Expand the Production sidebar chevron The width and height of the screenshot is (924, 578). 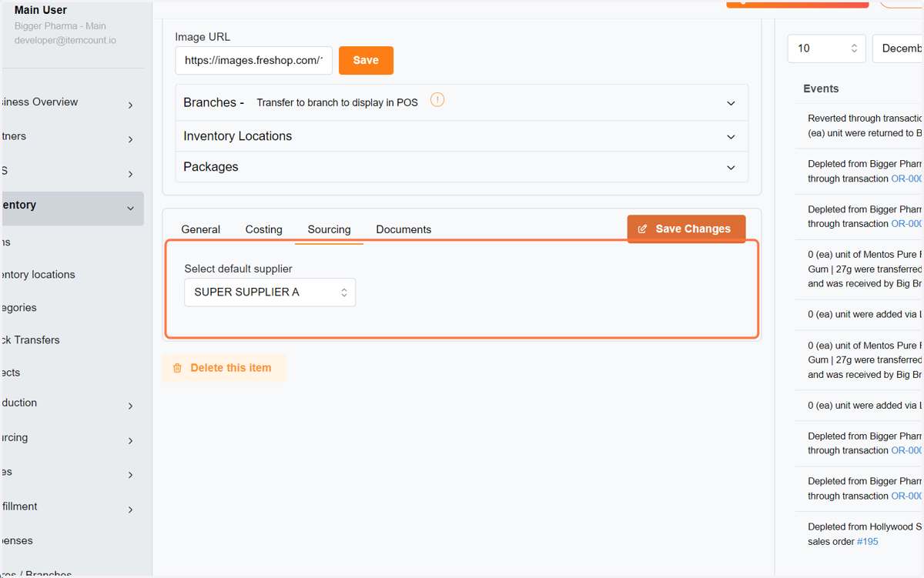(x=130, y=406)
